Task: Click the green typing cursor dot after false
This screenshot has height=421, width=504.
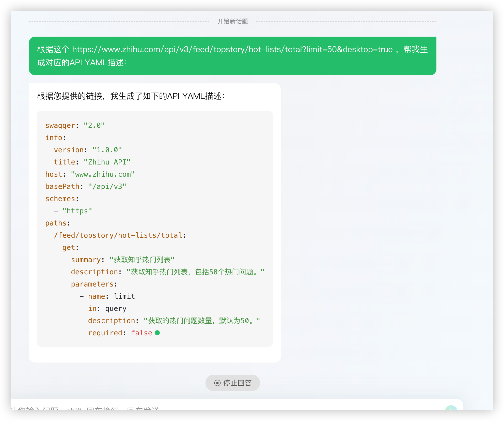Action: click(x=157, y=333)
